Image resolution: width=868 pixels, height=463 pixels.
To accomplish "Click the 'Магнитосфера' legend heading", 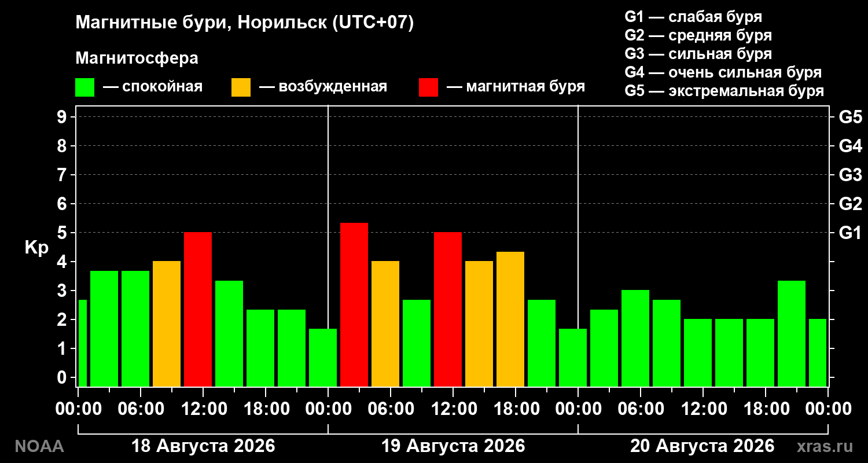I will click(x=137, y=58).
